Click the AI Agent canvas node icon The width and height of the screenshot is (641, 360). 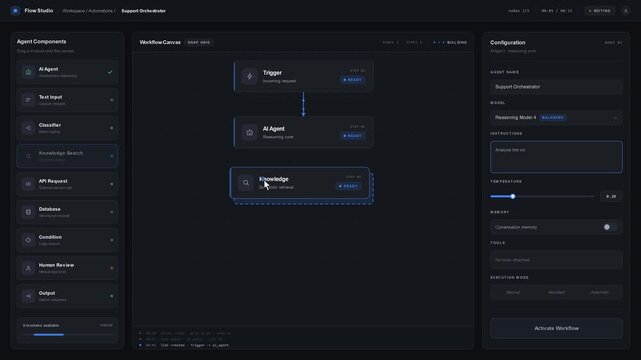249,132
